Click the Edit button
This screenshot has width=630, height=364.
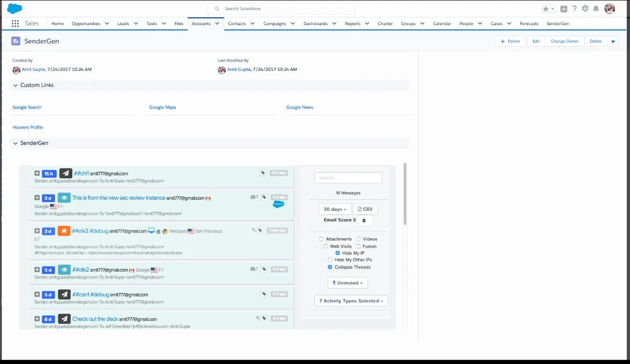(536, 41)
